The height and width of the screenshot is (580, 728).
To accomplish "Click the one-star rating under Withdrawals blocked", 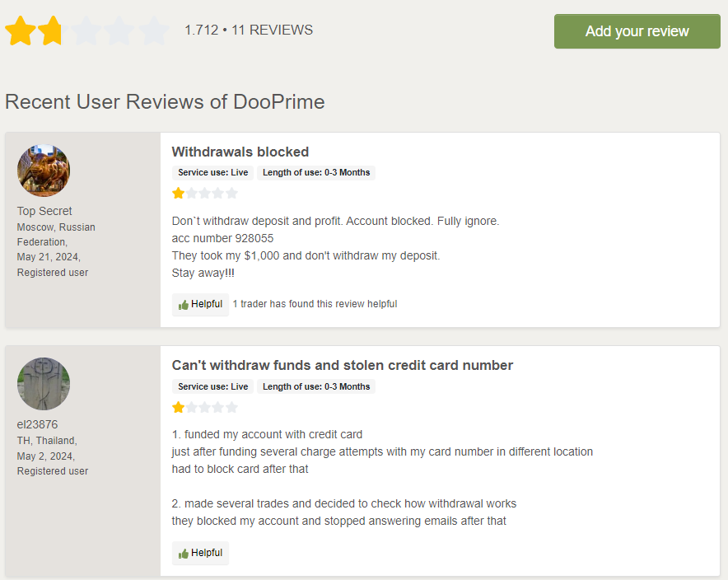I will click(205, 193).
